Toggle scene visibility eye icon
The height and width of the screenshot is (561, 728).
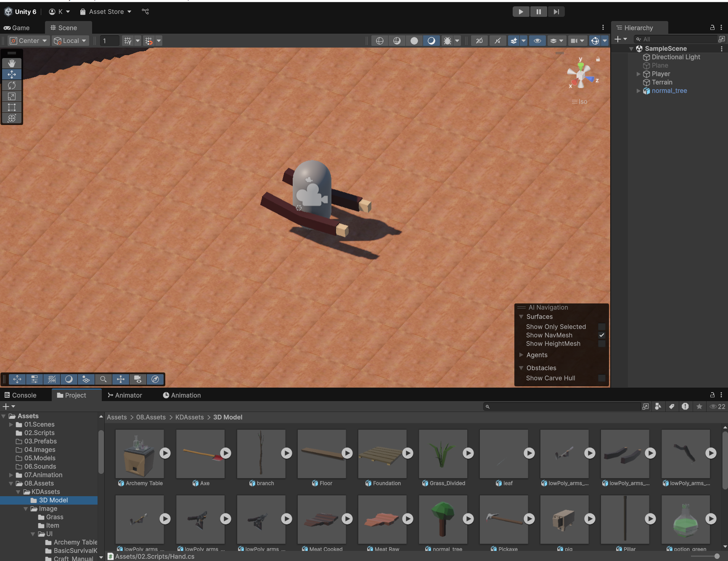click(x=537, y=40)
